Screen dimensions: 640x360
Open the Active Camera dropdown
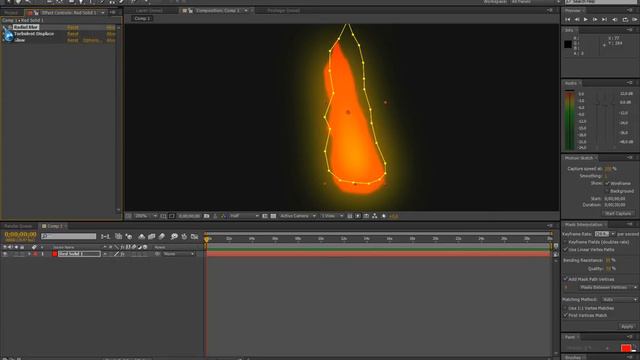pyautogui.click(x=298, y=216)
